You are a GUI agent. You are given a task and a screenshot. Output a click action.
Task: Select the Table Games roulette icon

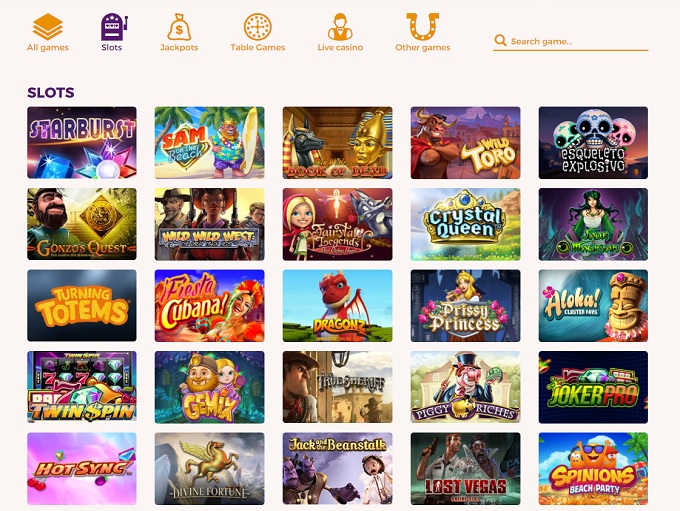pyautogui.click(x=258, y=27)
